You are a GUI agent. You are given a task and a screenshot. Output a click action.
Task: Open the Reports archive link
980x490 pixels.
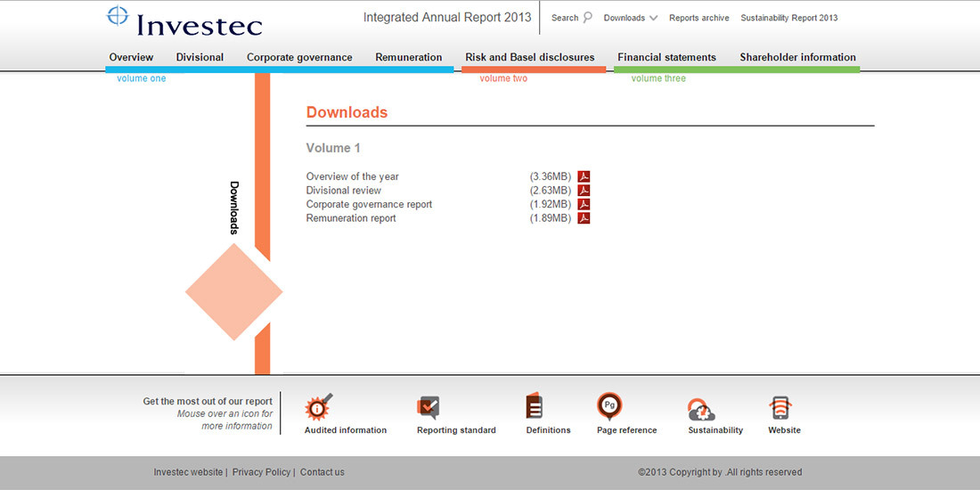pyautogui.click(x=698, y=18)
